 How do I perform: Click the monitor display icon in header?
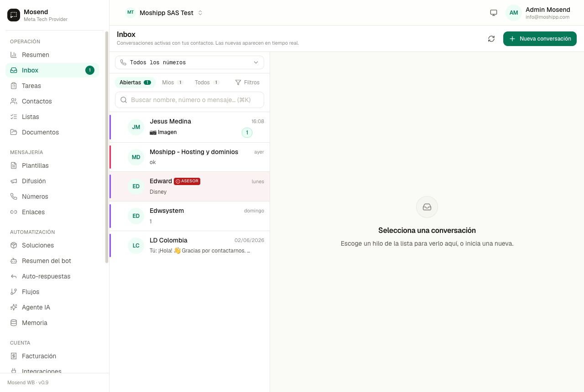pyautogui.click(x=494, y=13)
